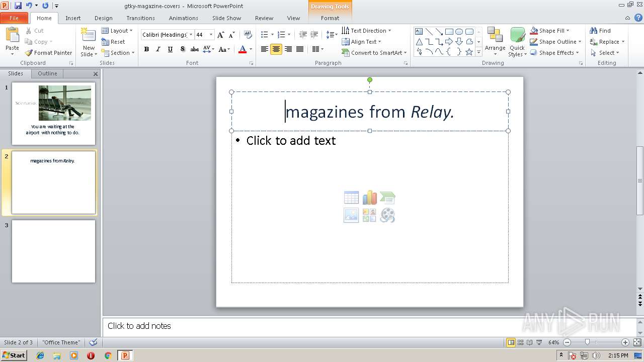Screen dimensions: 644x362
Task: Open the File tab
Action: tap(14, 18)
